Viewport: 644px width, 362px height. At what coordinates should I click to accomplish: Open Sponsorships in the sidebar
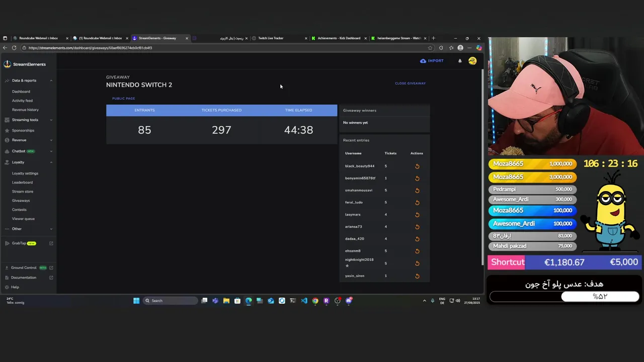pyautogui.click(x=23, y=131)
